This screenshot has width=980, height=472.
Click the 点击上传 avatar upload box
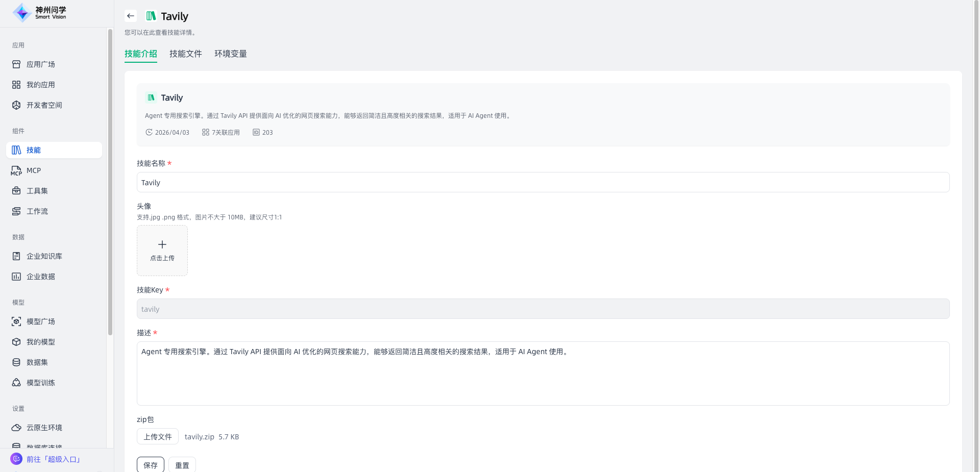point(162,251)
